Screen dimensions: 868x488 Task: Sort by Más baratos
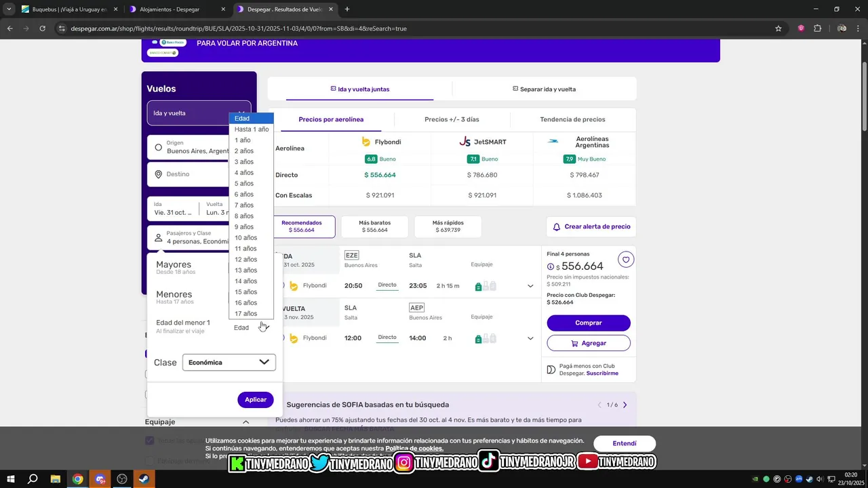coord(374,226)
